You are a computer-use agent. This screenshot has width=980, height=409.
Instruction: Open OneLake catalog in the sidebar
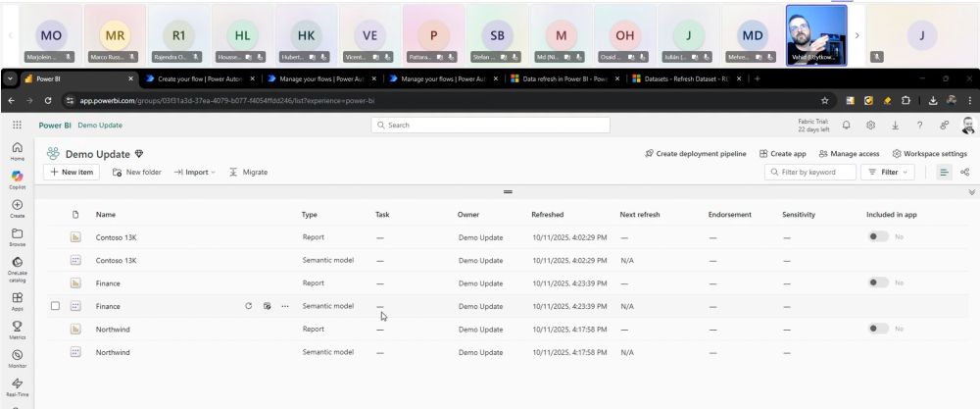[x=17, y=269]
